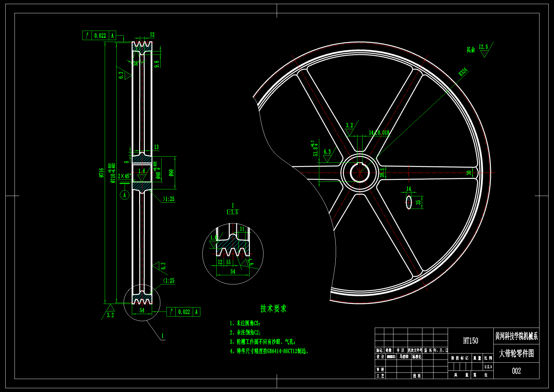The width and height of the screenshot is (554, 392).
Task: Select the detail dimension "15"
Action: [x=228, y=262]
